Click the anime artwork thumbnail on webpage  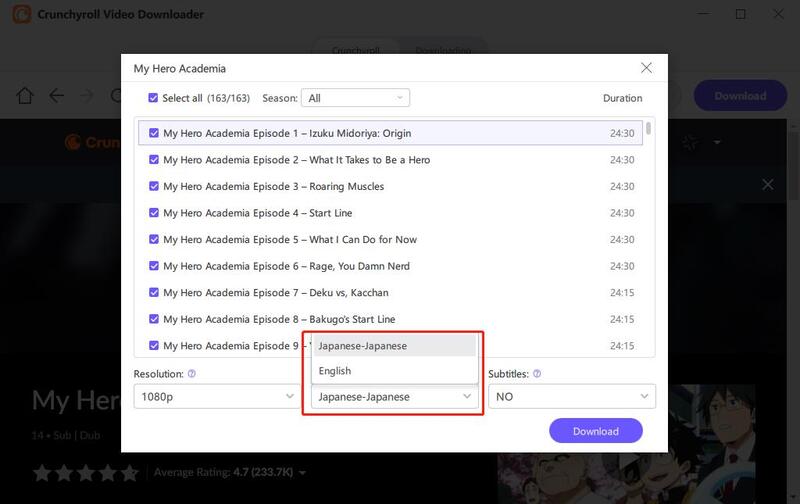click(626, 444)
